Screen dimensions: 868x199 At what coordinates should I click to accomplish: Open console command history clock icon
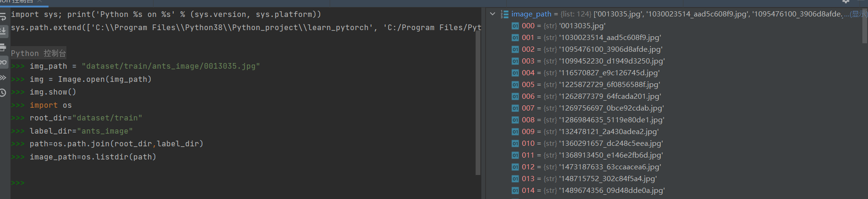point(3,93)
